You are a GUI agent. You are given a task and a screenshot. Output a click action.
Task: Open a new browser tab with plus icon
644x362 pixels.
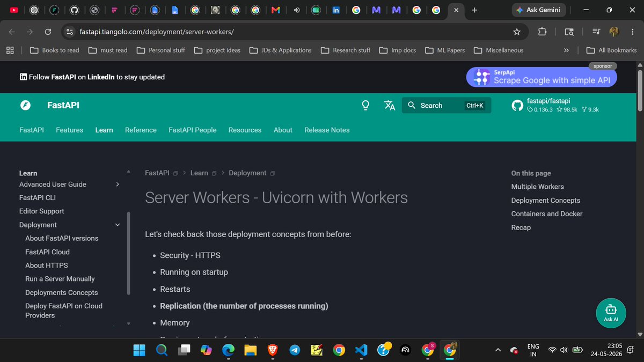(x=474, y=10)
